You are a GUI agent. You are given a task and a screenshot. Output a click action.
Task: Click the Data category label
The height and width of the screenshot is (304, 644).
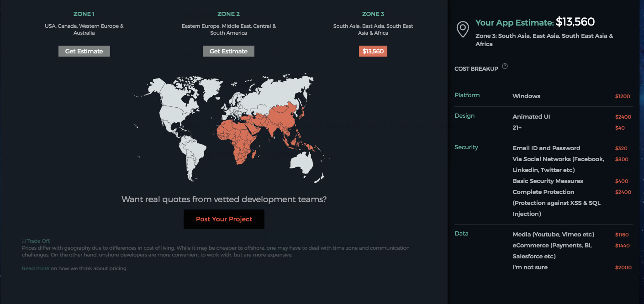461,233
